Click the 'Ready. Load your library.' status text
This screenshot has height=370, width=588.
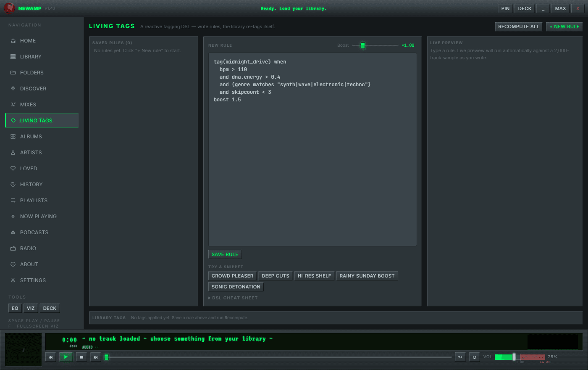point(294,8)
